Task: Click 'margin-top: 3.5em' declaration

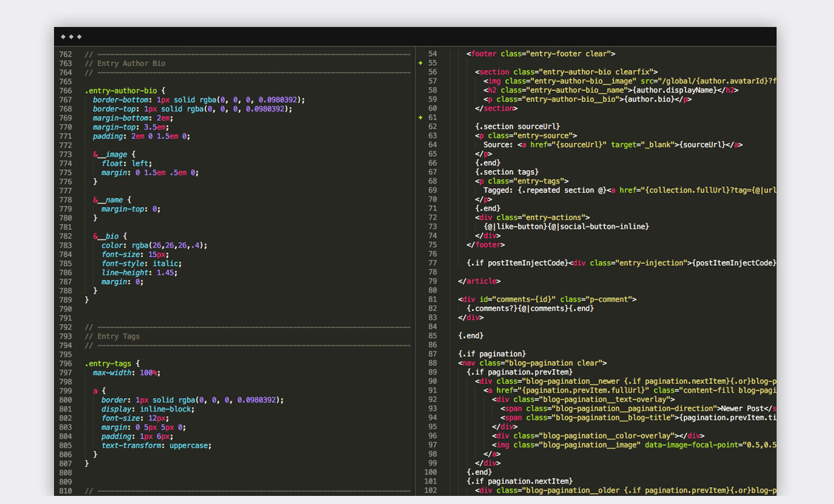Action: pos(131,127)
